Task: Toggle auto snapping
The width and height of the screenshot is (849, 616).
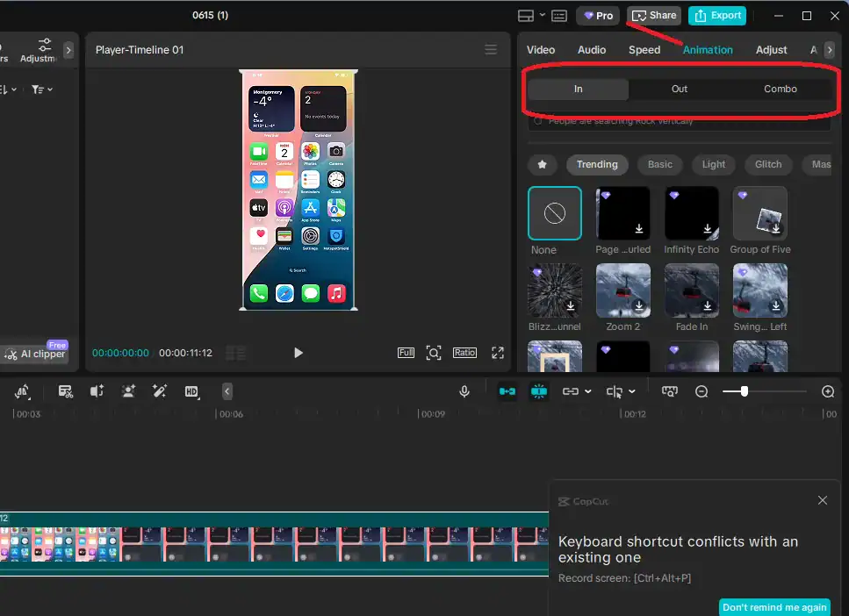Action: click(x=538, y=391)
